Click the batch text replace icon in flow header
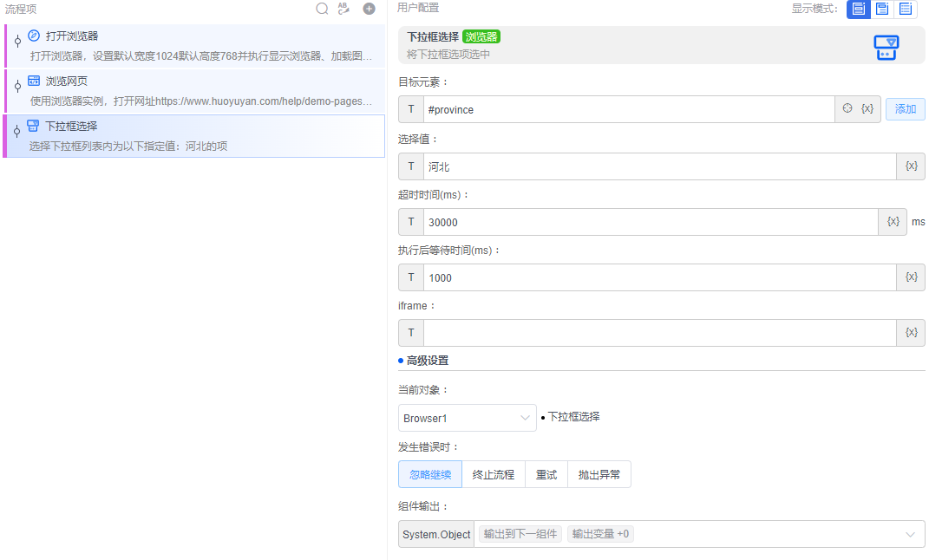 [x=344, y=8]
